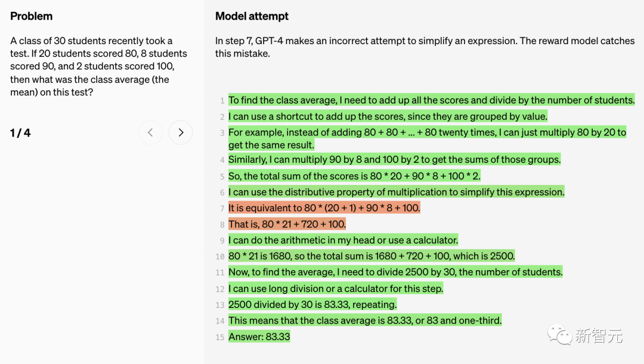The image size is (644, 364).
Task: Click final line 'Answer: 83.33'
Action: [259, 337]
